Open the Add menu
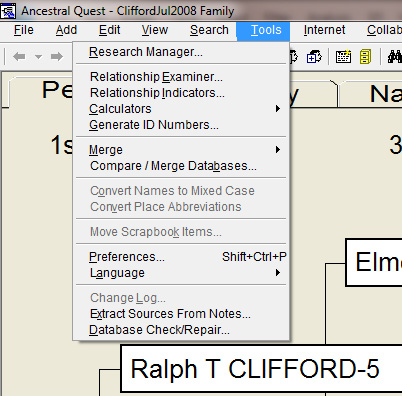 click(66, 30)
